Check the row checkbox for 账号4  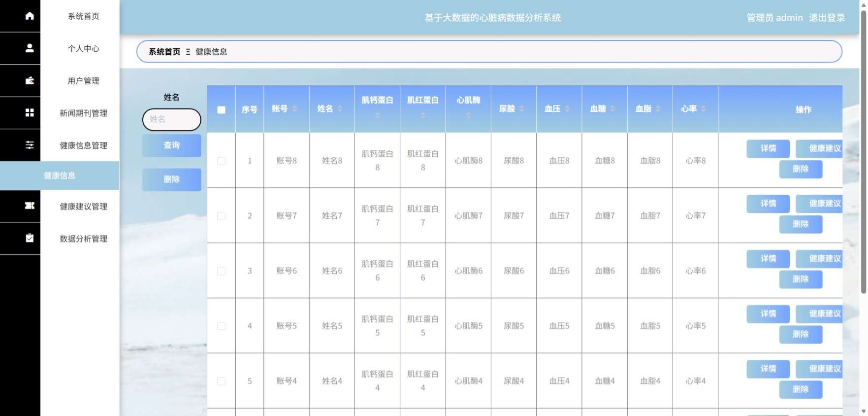(222, 381)
